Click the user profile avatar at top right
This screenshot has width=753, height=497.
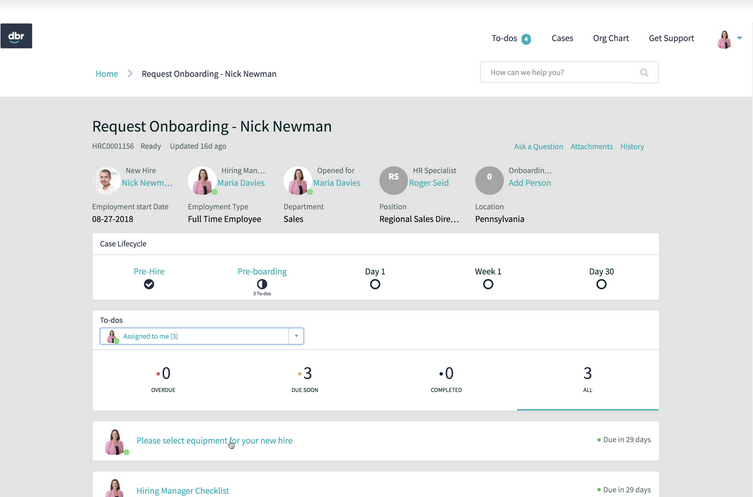(724, 39)
